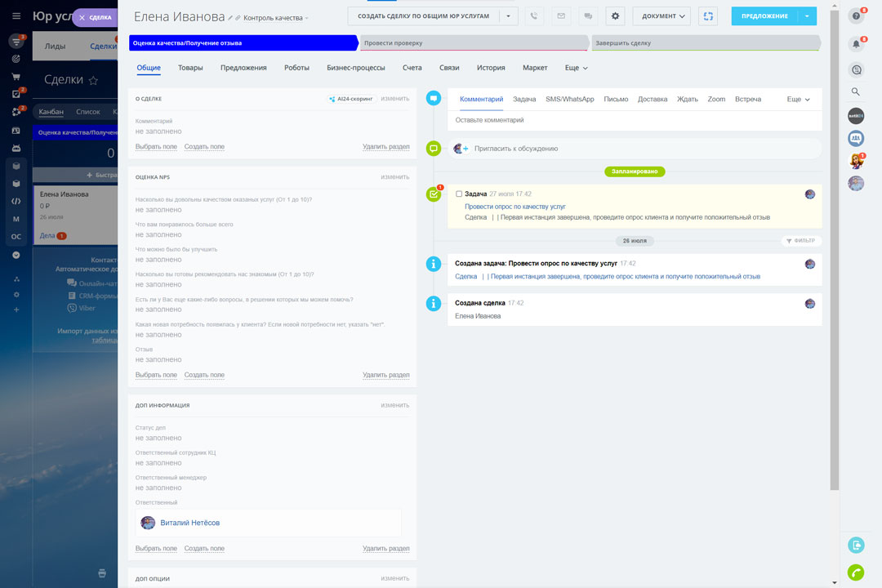Open the notifications bell icon
Screen dimensions: 882x588
pyautogui.click(x=856, y=43)
